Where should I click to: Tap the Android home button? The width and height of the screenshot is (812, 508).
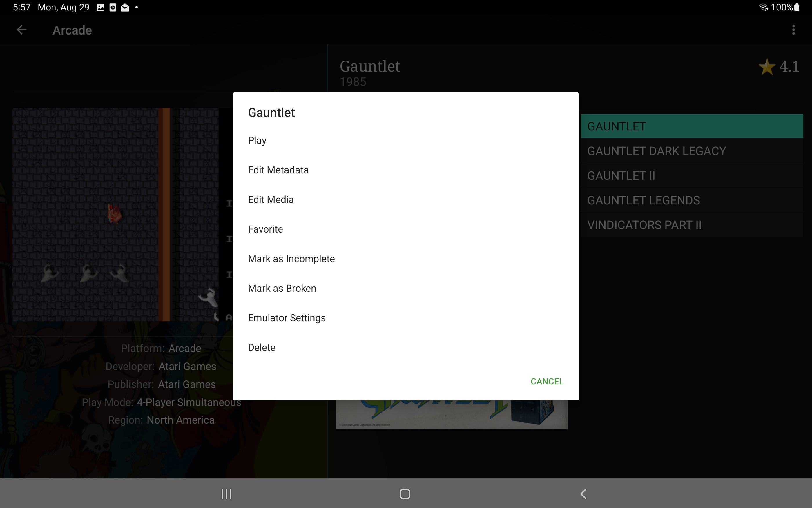point(405,494)
